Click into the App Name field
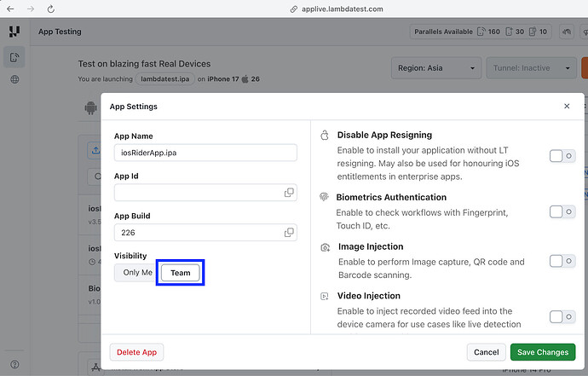 click(205, 153)
